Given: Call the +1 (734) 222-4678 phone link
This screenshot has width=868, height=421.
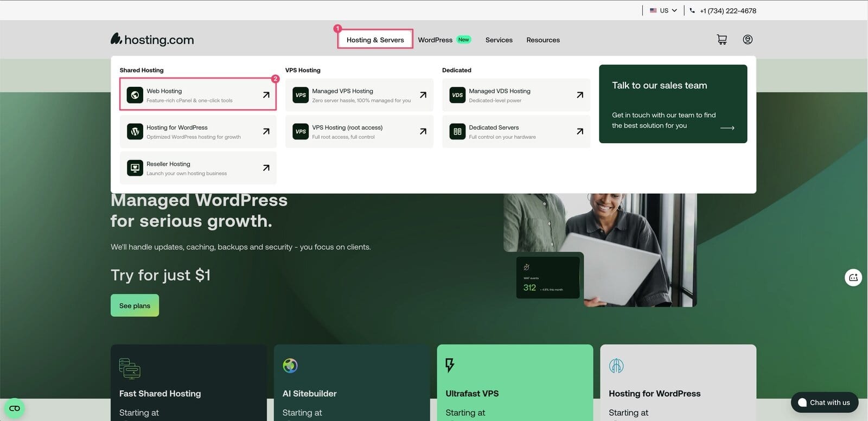Looking at the screenshot, I should coord(727,10).
